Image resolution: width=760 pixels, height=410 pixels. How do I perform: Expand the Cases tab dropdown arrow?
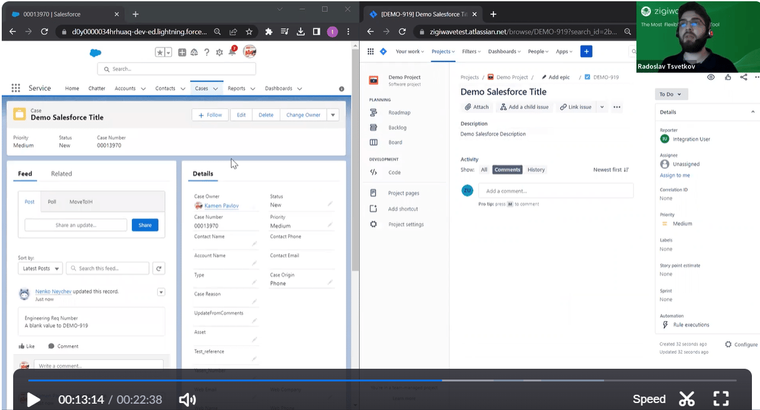tap(215, 89)
